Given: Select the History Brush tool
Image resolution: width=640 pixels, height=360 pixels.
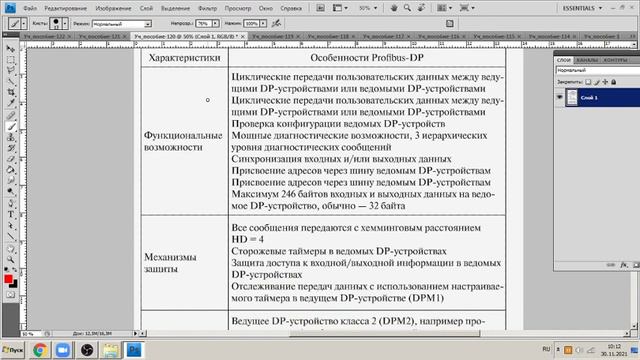Looking at the screenshot, I should pos(11,148).
